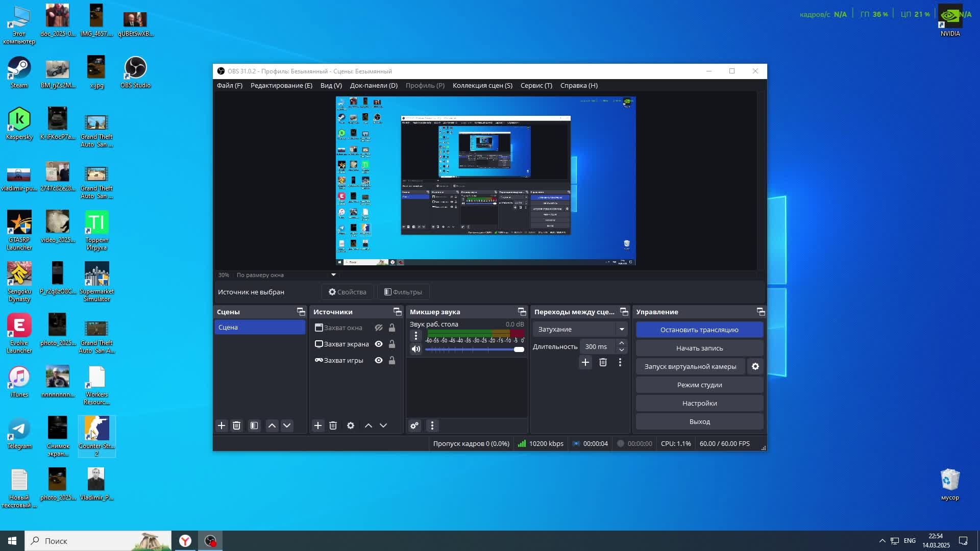Select Сцена in scenes list
This screenshot has width=980, height=551.
[260, 327]
